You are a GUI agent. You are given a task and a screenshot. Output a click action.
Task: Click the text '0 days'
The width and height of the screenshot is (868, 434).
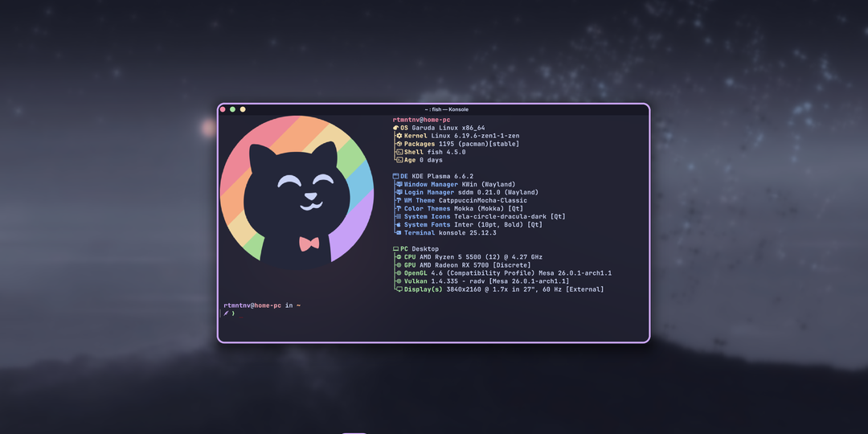tap(432, 160)
